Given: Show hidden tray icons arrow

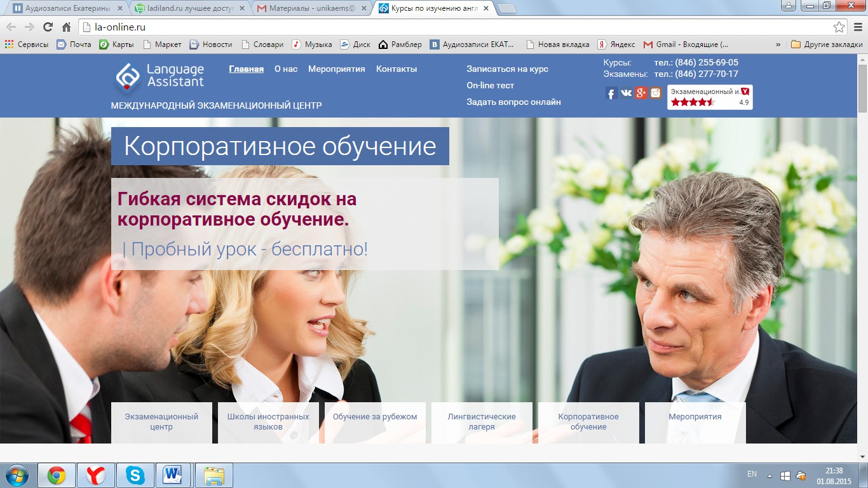Looking at the screenshot, I should 770,475.
